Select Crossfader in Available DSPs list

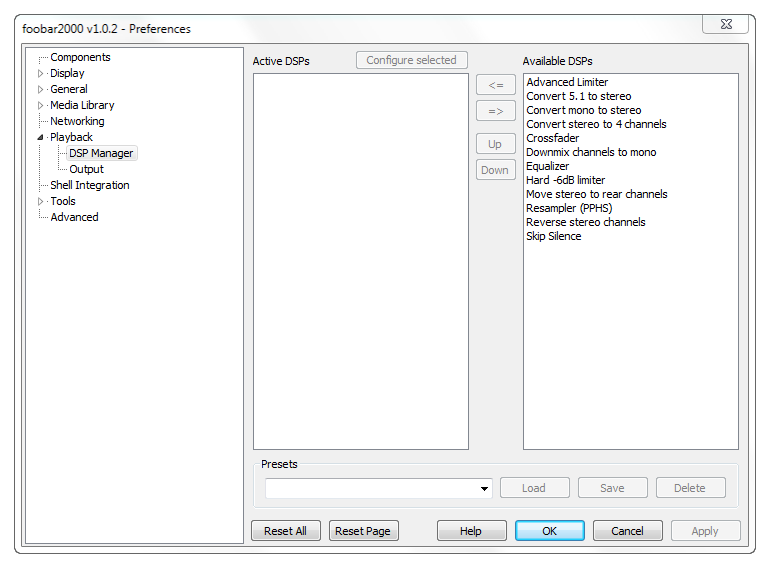click(552, 138)
